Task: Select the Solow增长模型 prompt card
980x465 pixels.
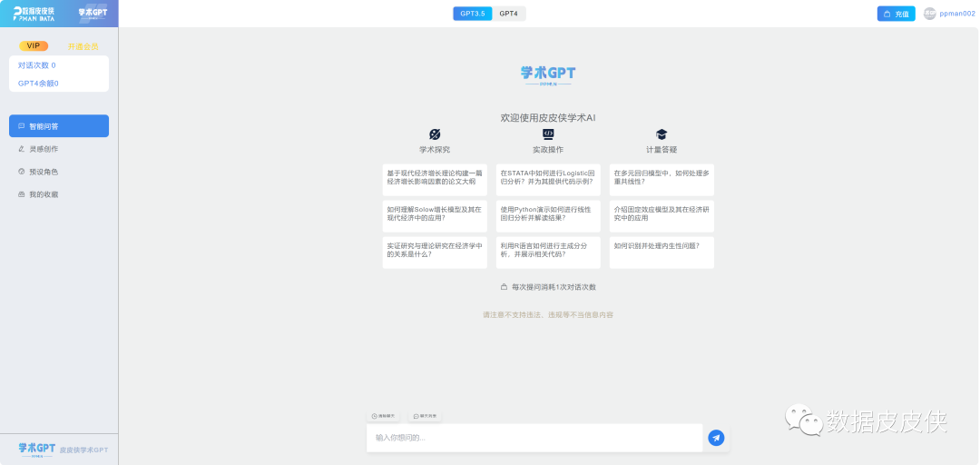Action: coord(435,216)
